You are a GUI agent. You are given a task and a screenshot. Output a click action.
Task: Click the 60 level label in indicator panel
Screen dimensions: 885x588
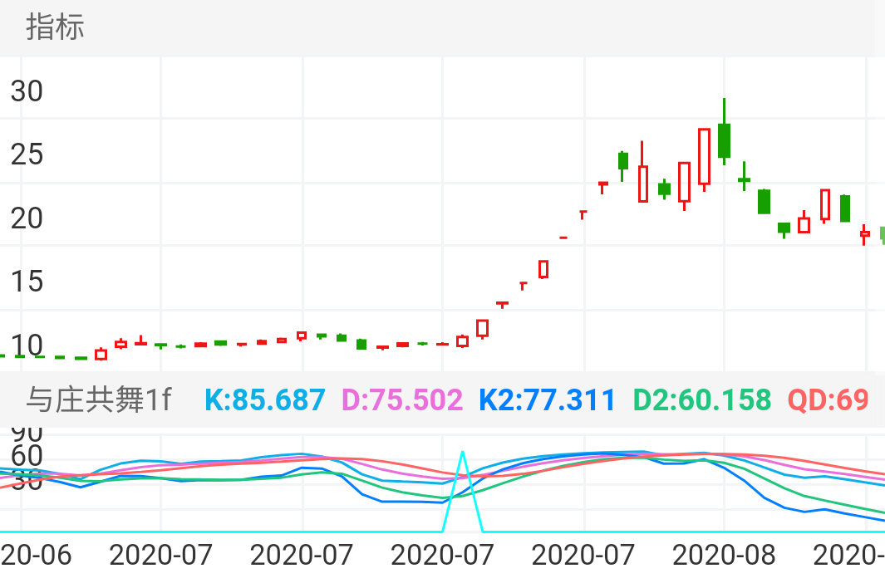click(27, 456)
